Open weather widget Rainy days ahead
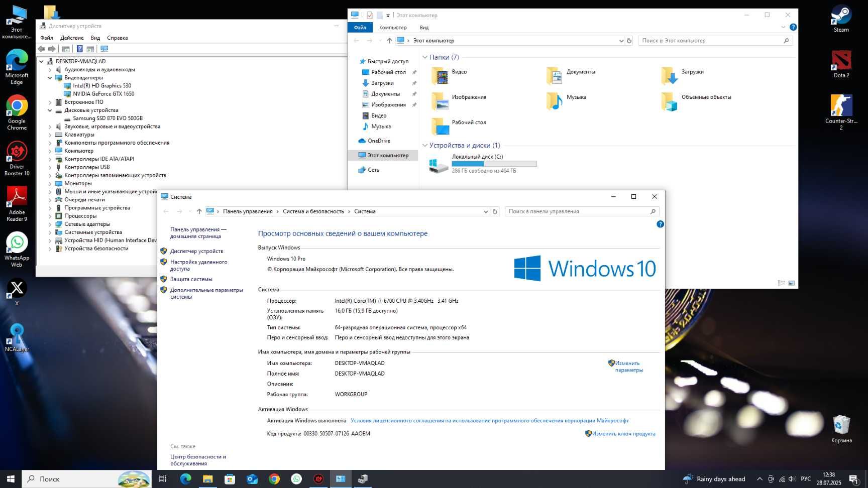868x488 pixels. pos(713,479)
